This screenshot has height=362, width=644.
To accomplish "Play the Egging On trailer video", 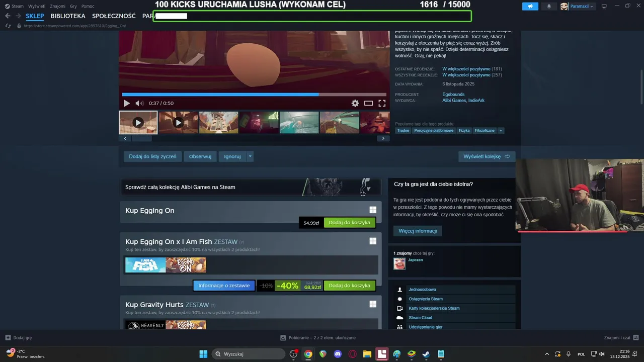I will pos(127,103).
